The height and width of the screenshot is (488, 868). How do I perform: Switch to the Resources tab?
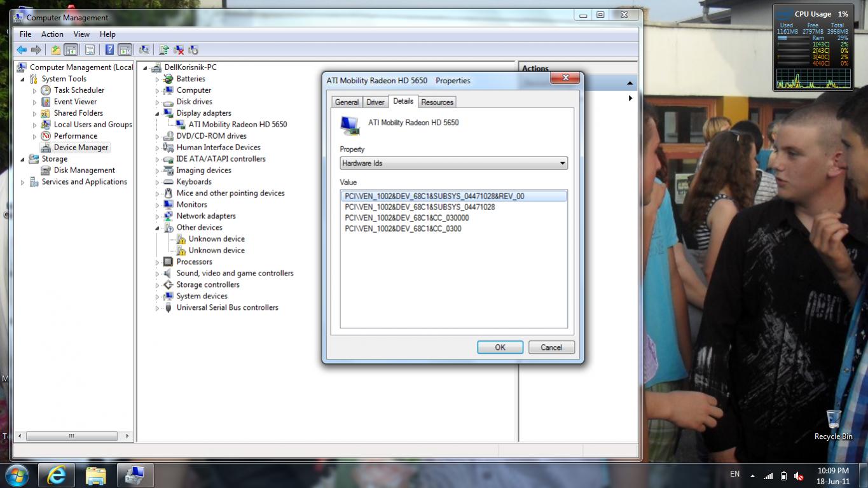click(437, 102)
